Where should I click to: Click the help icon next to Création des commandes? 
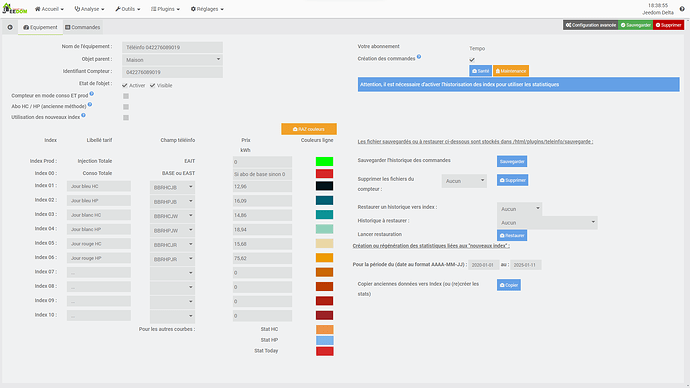[x=419, y=57]
